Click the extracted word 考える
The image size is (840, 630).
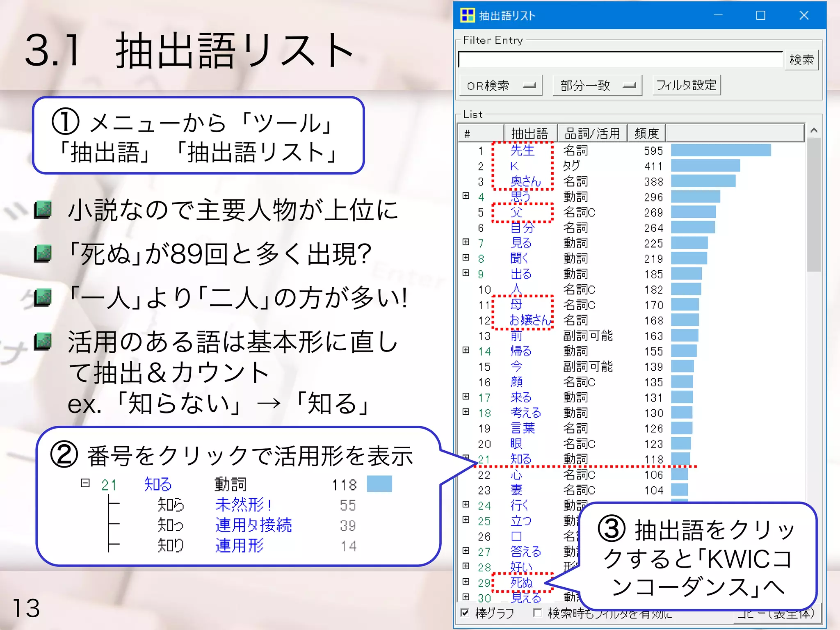(x=526, y=413)
